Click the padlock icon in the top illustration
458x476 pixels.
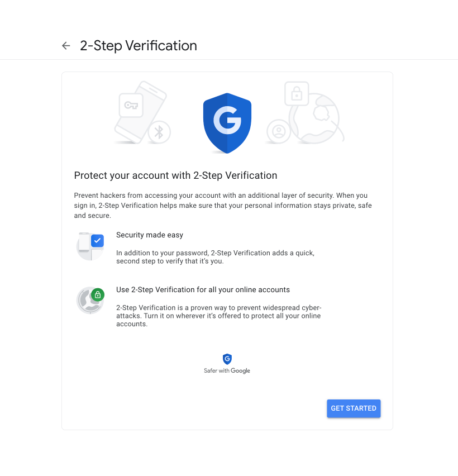(x=297, y=93)
